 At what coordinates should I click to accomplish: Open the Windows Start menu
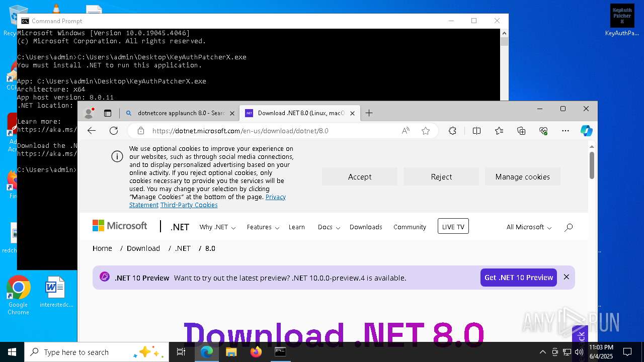click(x=12, y=352)
